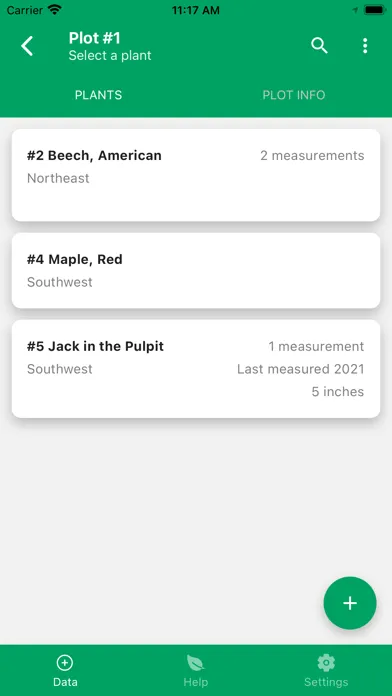Tap the battery icon in the status bar

(374, 10)
